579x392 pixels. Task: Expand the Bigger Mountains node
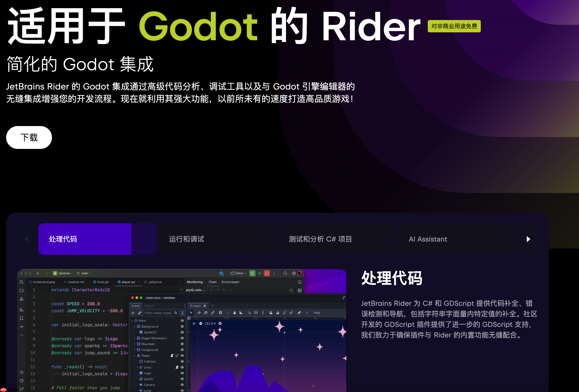click(135, 338)
